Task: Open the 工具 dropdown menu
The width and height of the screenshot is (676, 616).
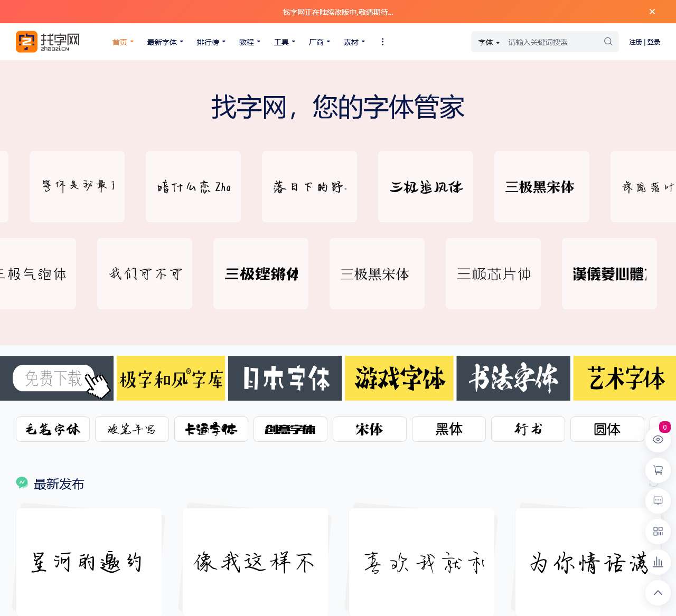Action: (x=285, y=42)
